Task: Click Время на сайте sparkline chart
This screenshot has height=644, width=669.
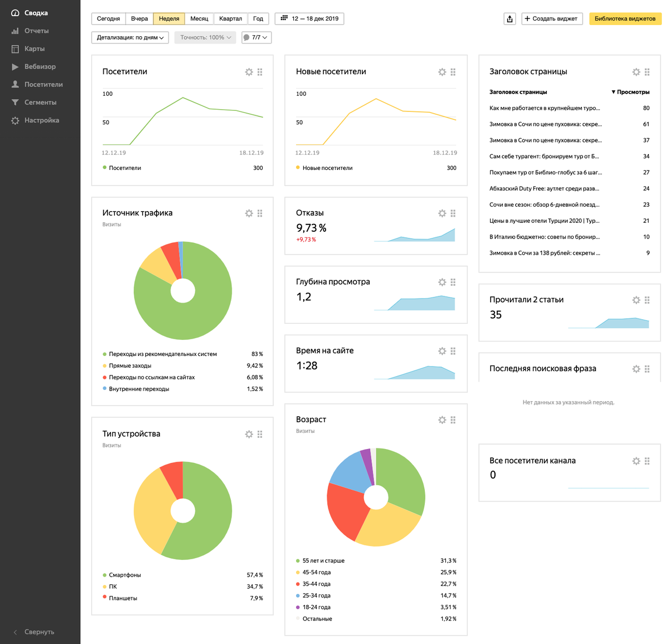Action: tap(414, 372)
